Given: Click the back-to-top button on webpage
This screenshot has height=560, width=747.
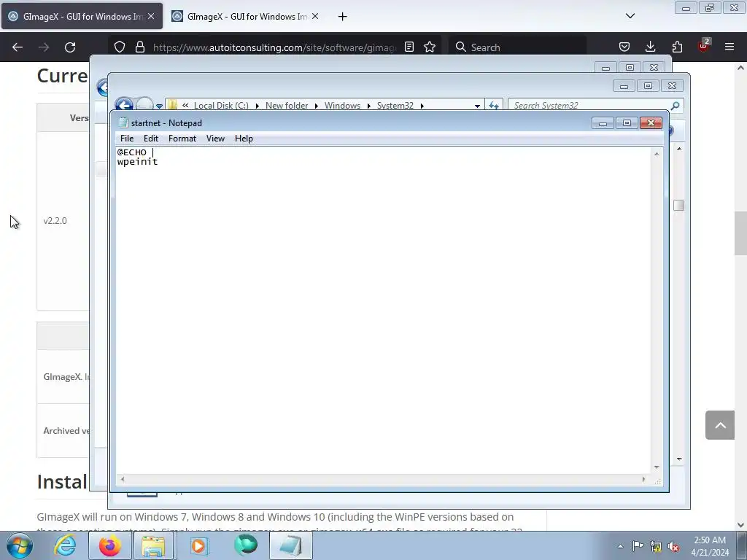Looking at the screenshot, I should [720, 425].
